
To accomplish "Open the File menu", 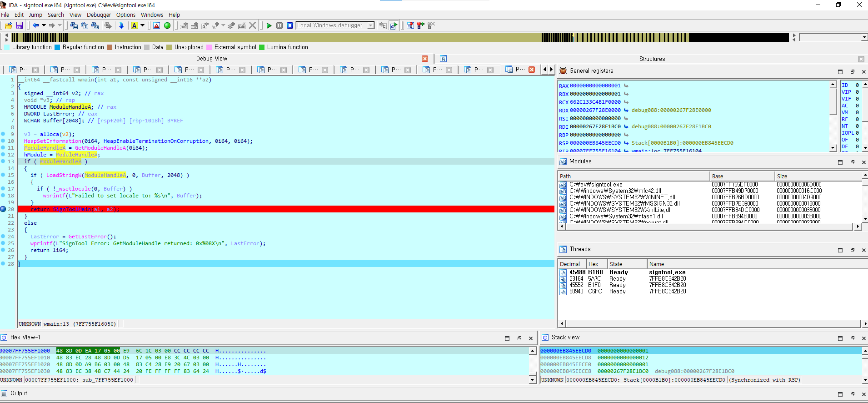I will click(x=5, y=15).
